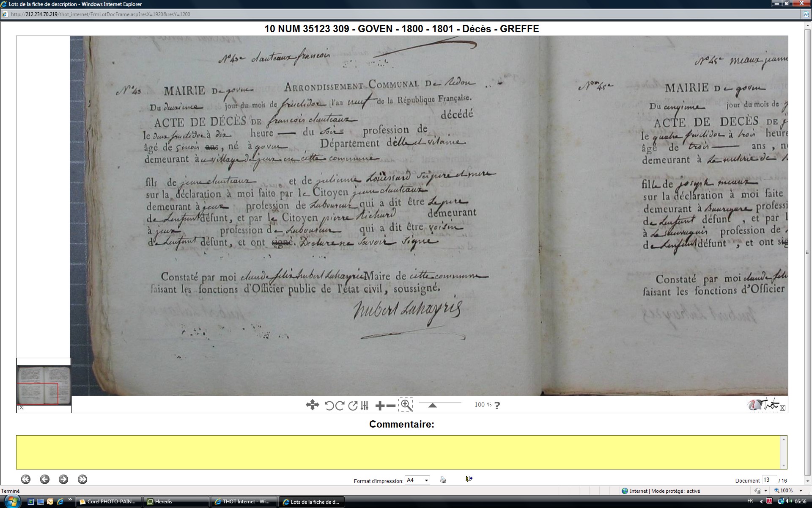Open viewer help question mark
This screenshot has width=812, height=508.
[x=497, y=405]
